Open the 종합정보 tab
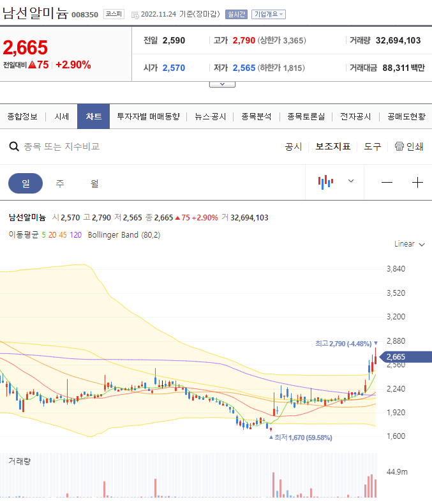The height and width of the screenshot is (504, 432). click(22, 116)
